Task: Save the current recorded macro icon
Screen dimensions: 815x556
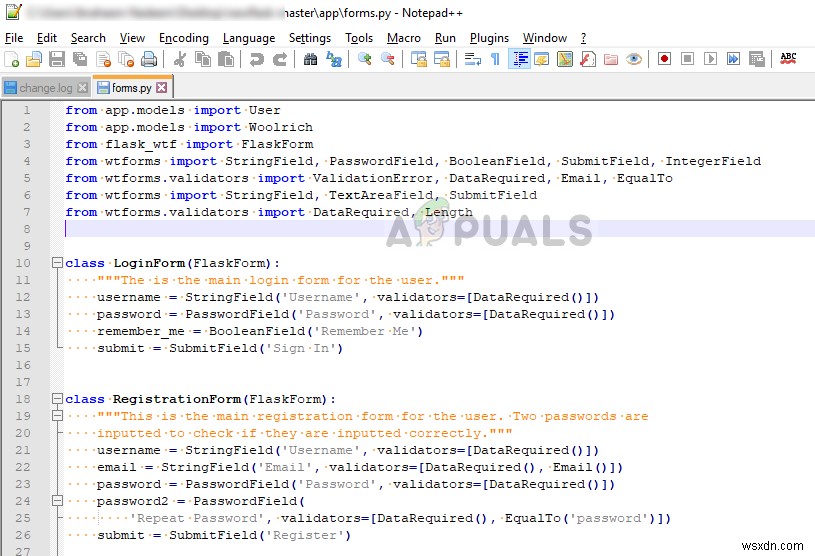Action: (x=756, y=59)
